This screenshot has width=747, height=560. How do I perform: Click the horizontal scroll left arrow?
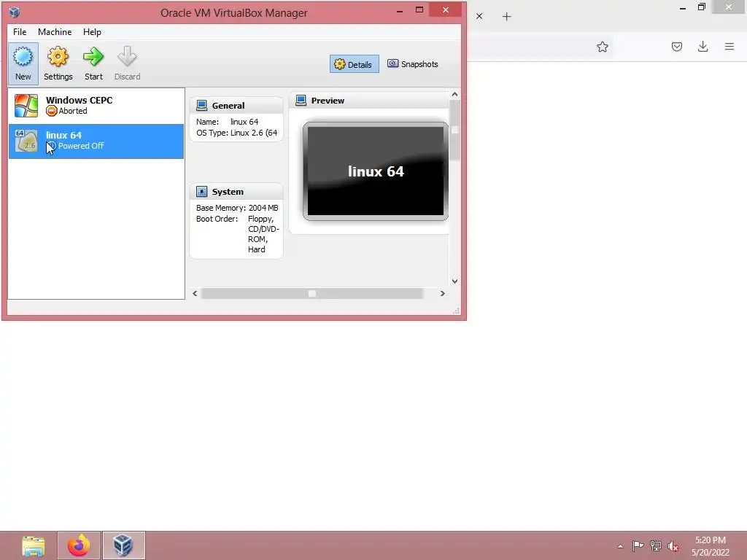point(195,293)
